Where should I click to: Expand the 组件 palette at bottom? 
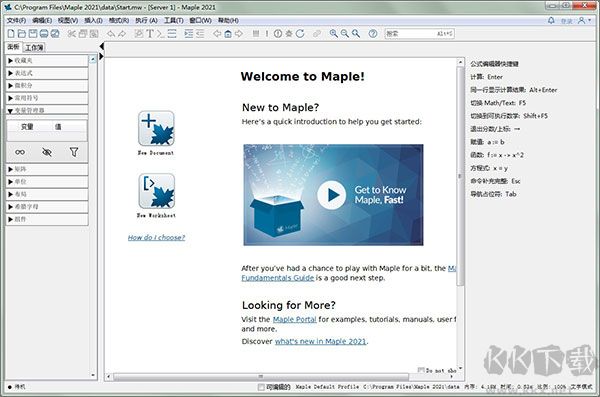47,219
